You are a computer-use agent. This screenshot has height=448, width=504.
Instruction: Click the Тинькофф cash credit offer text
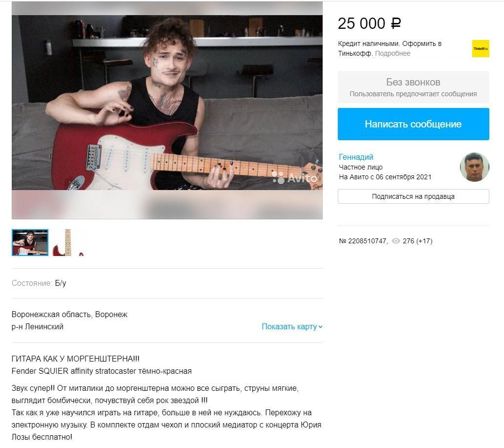(390, 48)
